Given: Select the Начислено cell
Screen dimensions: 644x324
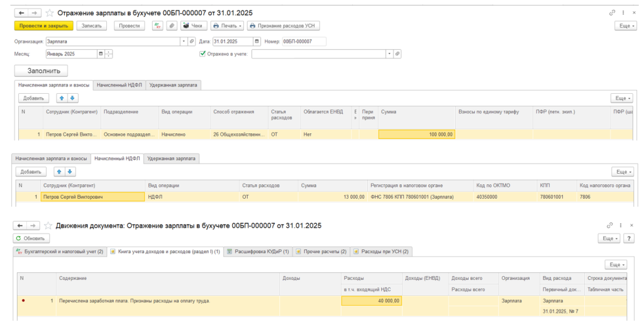Looking at the screenshot, I should point(184,134).
